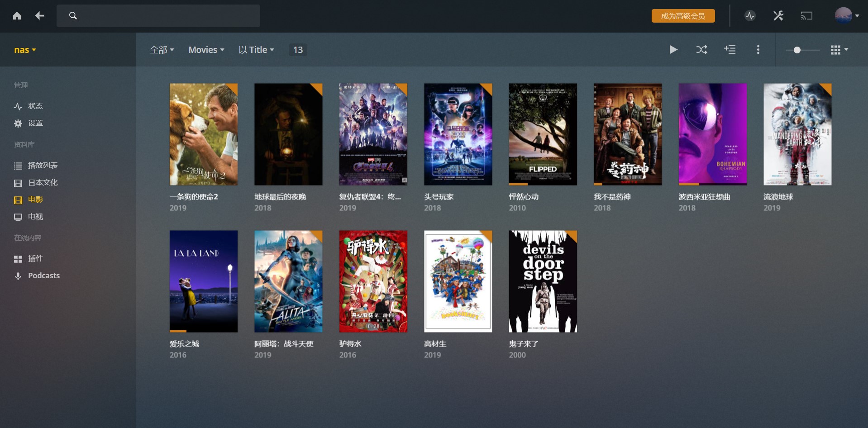Open the Flipped poster
Viewport: 868px width, 428px height.
543,134
